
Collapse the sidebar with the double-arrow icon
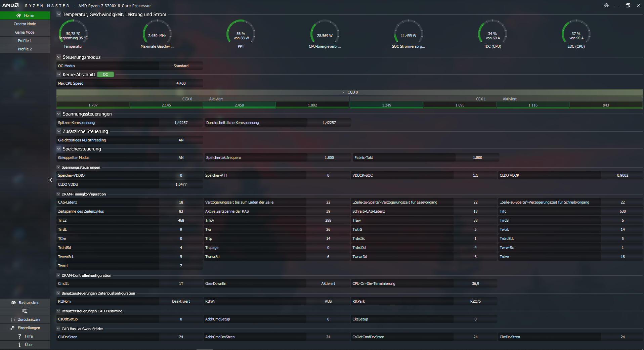coord(50,180)
